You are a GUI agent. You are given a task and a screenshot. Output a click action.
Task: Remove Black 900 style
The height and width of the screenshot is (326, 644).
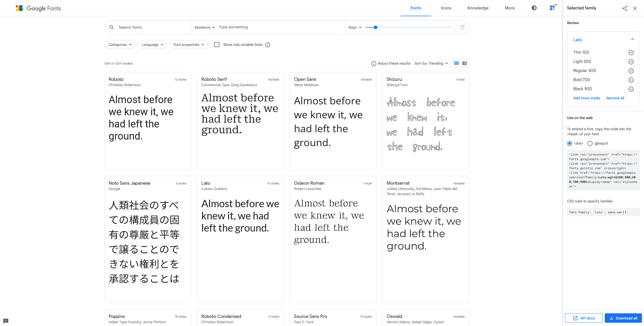click(x=631, y=89)
